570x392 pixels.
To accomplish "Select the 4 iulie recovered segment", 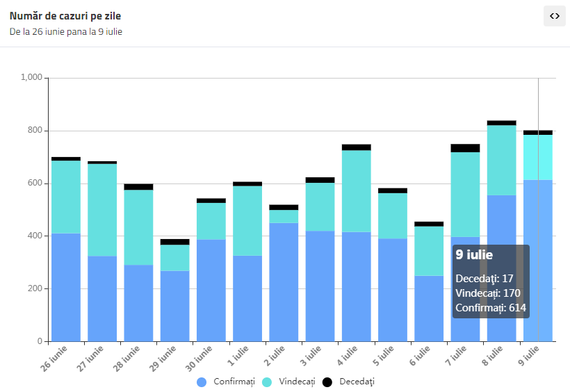I will (357, 191).
